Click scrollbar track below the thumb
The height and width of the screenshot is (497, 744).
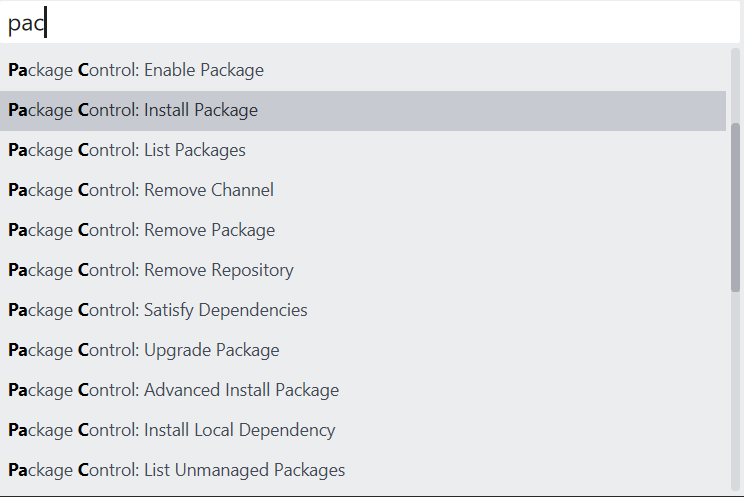[x=735, y=400]
